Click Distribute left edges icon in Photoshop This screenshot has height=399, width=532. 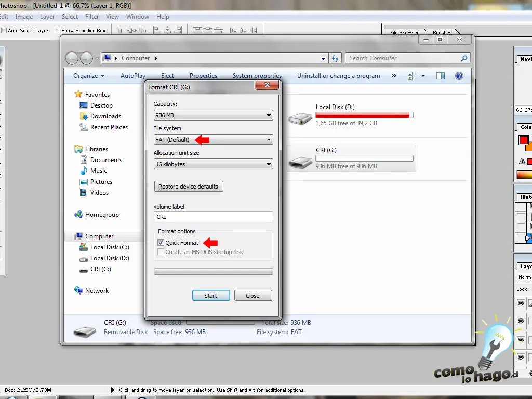click(233, 31)
